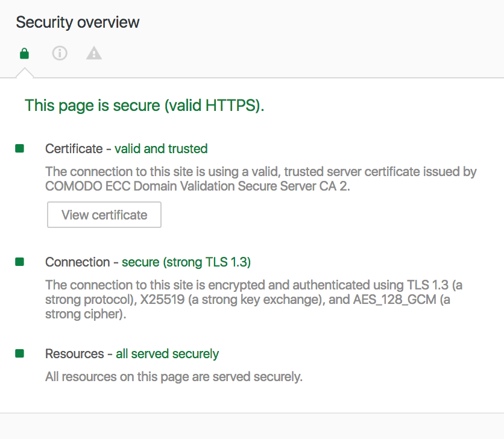Click the Resources section label
Viewport: 504px width, 439px height.
75,354
